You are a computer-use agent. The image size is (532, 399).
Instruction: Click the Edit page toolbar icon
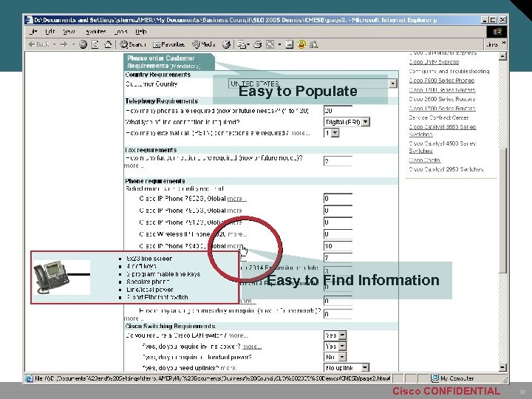coord(270,44)
